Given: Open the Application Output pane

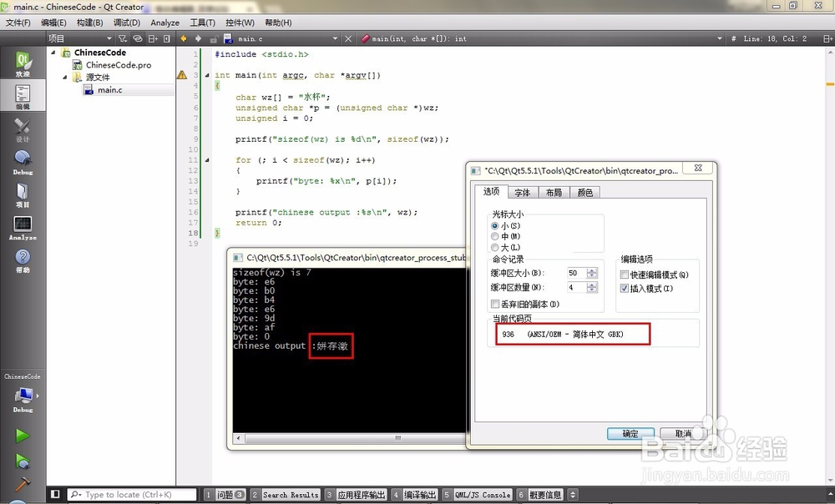Looking at the screenshot, I should tap(355, 495).
